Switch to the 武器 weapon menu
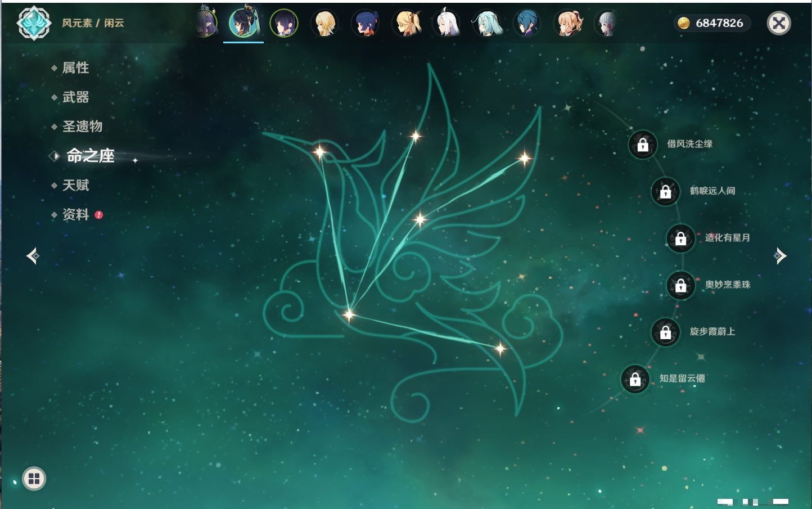Viewport: 812px width, 509px height. [x=75, y=97]
